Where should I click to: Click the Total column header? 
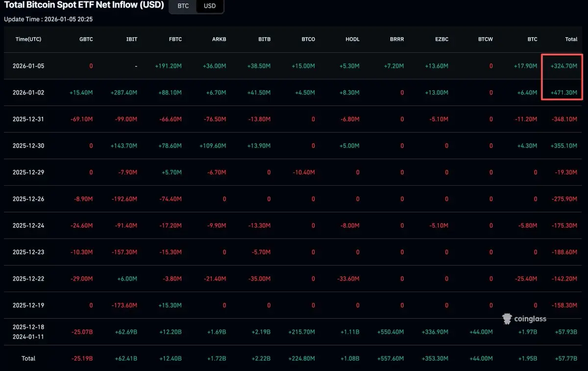tap(571, 39)
